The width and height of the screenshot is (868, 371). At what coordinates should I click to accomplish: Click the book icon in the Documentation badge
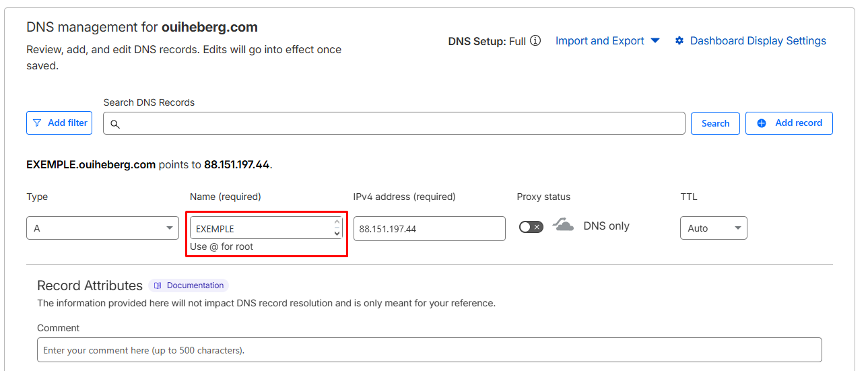pos(158,285)
